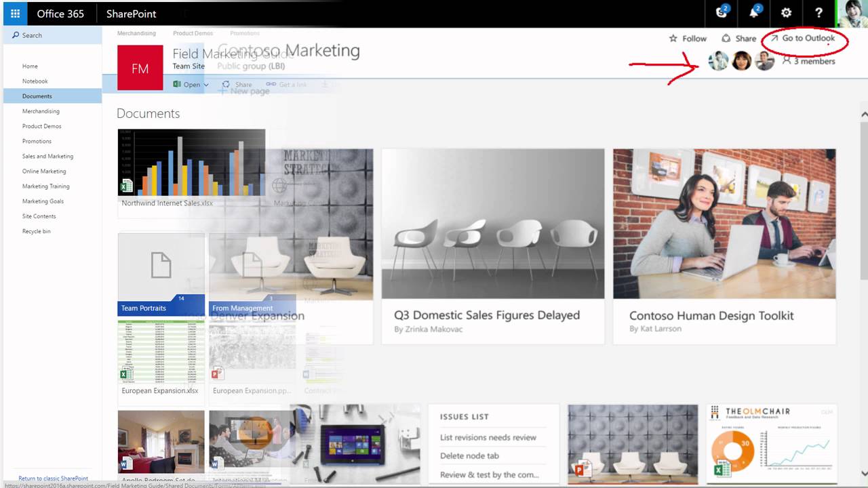868x488 pixels.
Task: Click the scrollbar down arrow
Action: coord(864,473)
